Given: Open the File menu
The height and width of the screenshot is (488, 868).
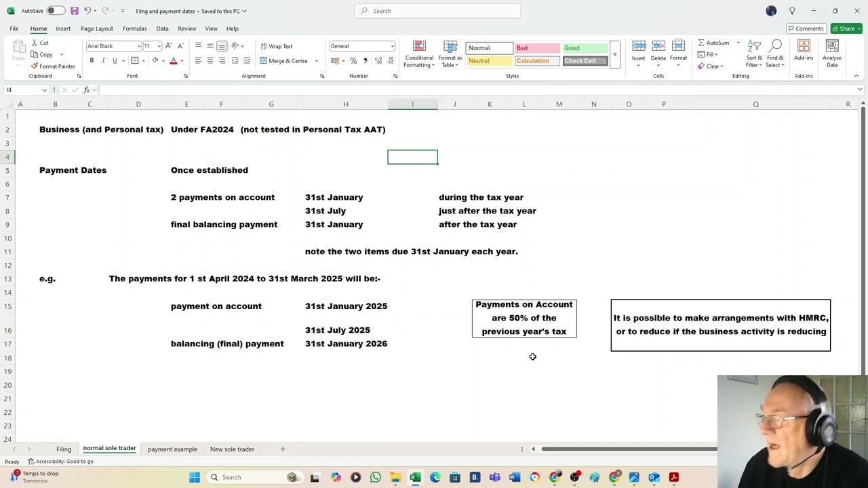Looking at the screenshot, I should [14, 28].
